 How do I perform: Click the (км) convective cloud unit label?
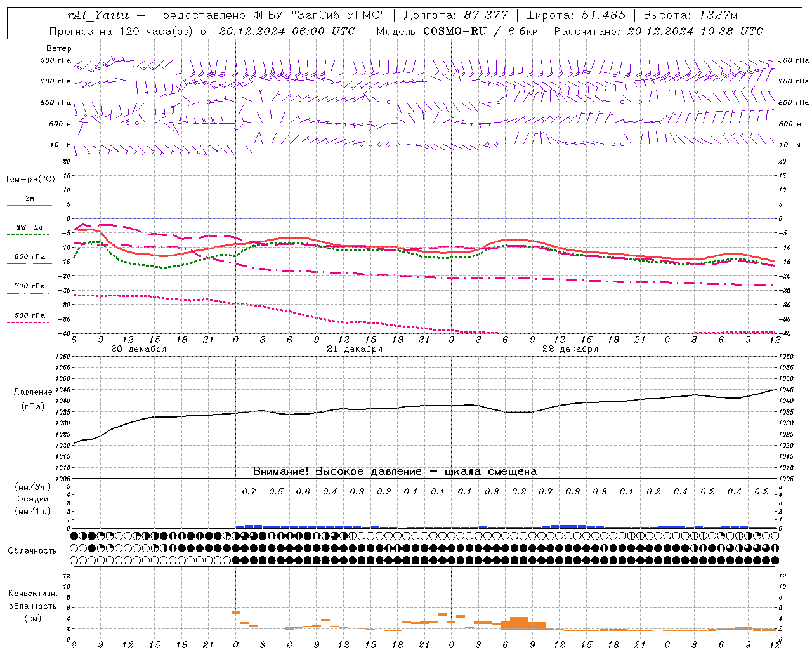[x=32, y=618]
